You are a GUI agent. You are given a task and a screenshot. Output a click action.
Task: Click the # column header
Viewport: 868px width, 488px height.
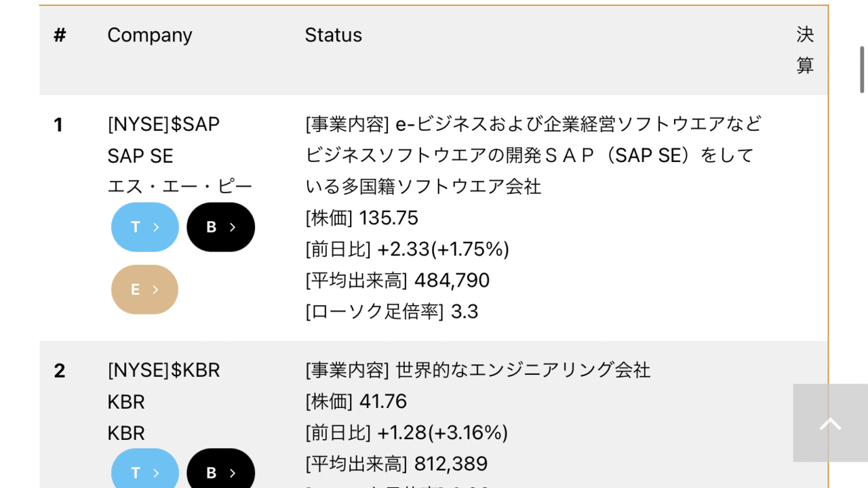(60, 35)
